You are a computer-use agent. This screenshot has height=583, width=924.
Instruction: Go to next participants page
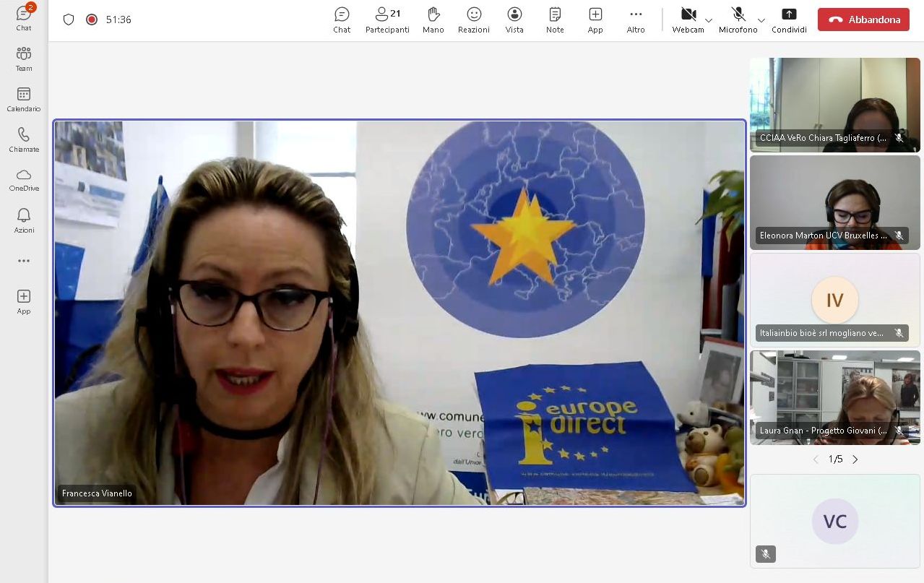click(x=855, y=459)
